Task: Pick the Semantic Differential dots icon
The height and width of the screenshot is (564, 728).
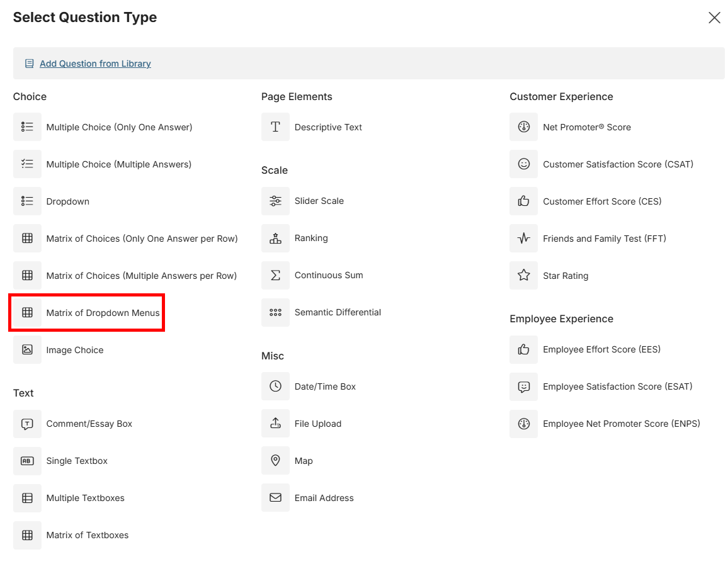Action: tap(275, 312)
